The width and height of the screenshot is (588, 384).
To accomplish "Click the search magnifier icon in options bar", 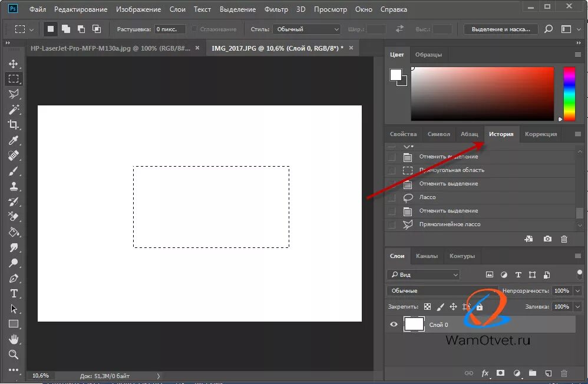I will tap(549, 29).
